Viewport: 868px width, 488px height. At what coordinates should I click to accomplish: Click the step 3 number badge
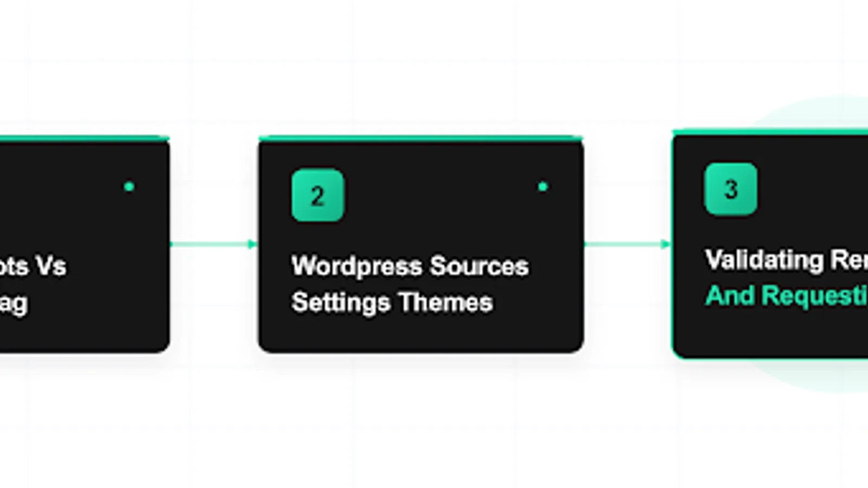(x=731, y=189)
